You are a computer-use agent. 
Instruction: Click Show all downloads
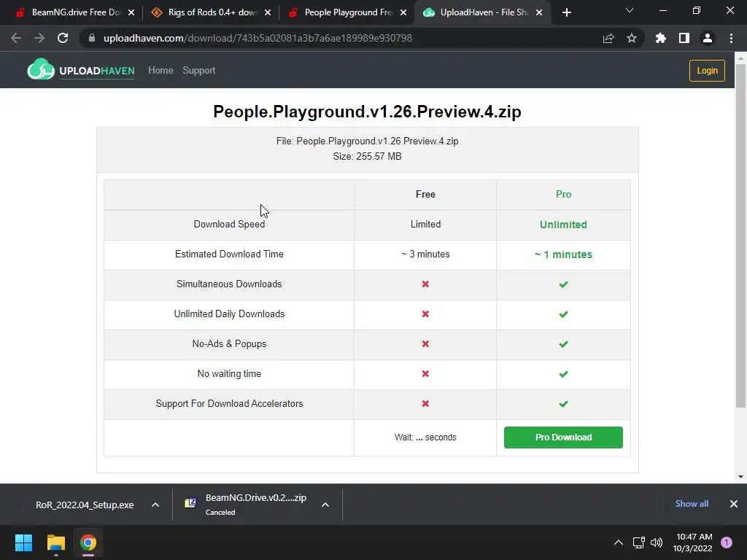tap(692, 504)
